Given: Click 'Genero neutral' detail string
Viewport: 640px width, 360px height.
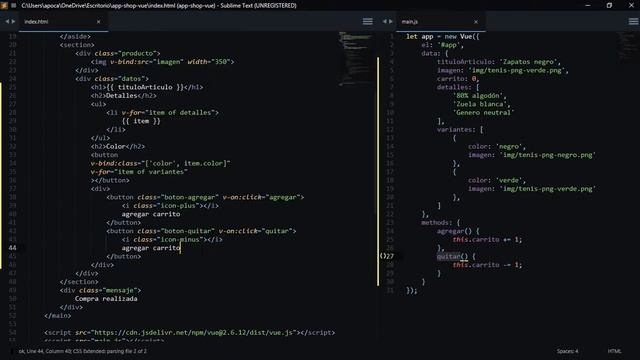Looking at the screenshot, I should pos(483,113).
